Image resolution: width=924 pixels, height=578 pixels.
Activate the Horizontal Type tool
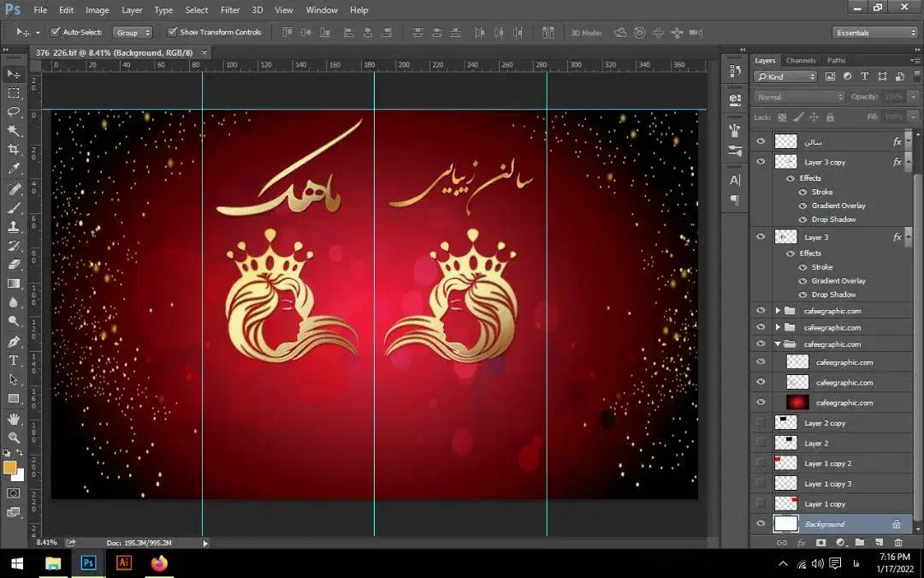[14, 361]
